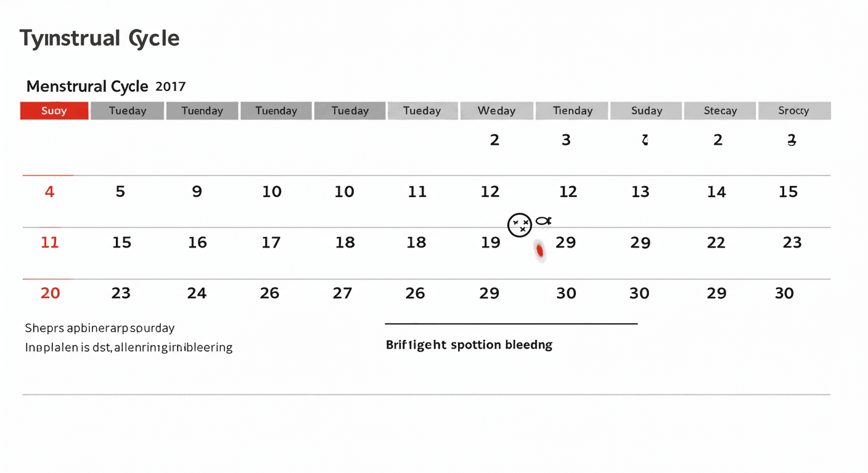868x473 pixels.
Task: Click the small fish-shaped icon beside the face
Action: pyautogui.click(x=543, y=220)
